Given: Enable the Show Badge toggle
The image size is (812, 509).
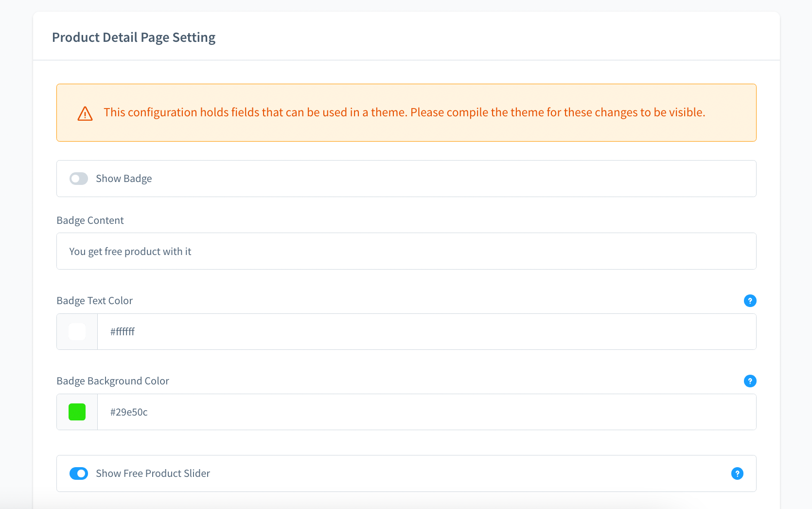Looking at the screenshot, I should coord(79,179).
